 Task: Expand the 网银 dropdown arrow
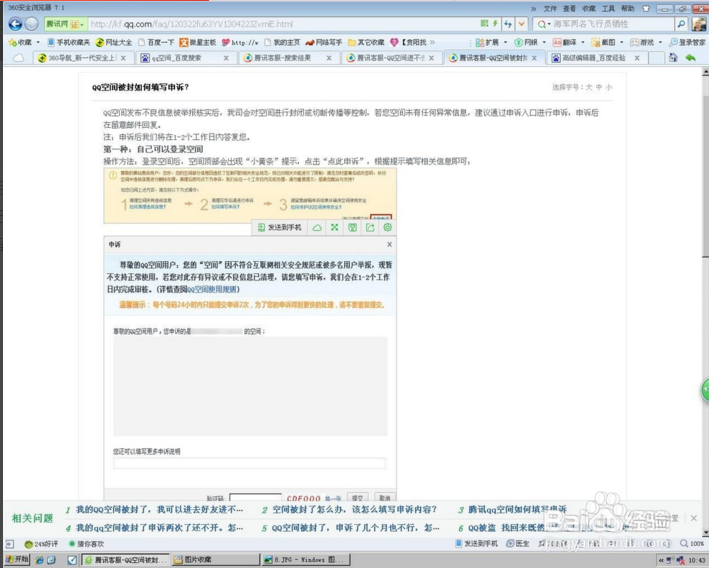click(544, 42)
